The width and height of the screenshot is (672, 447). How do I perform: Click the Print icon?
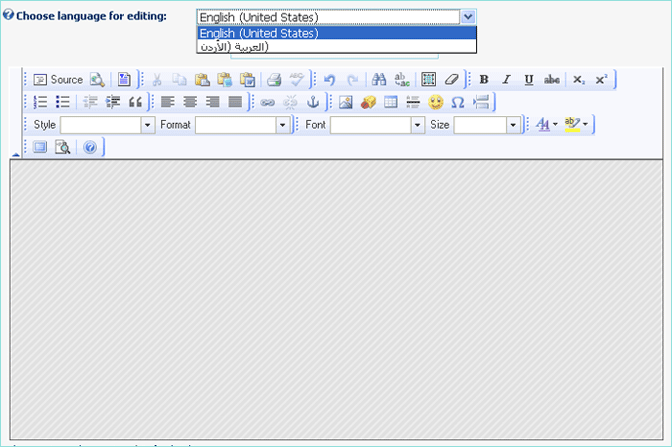(x=274, y=80)
